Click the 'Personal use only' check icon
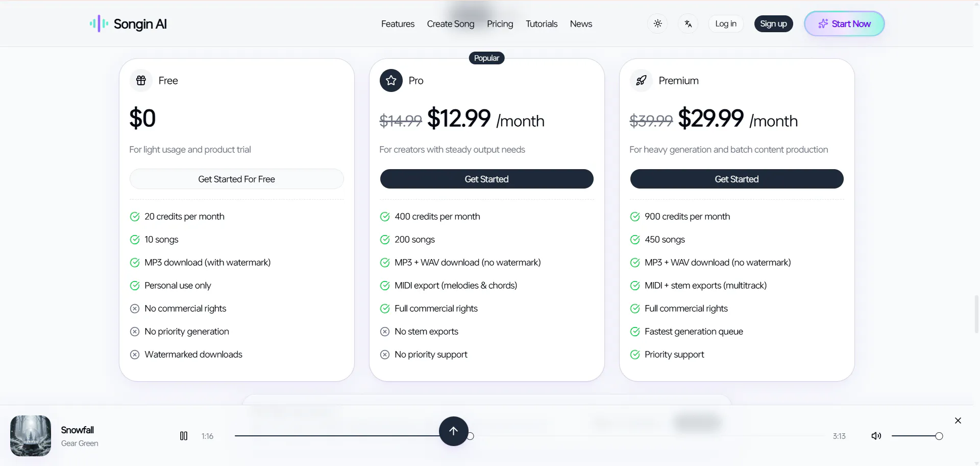Screen dimensions: 980x466 135,286
